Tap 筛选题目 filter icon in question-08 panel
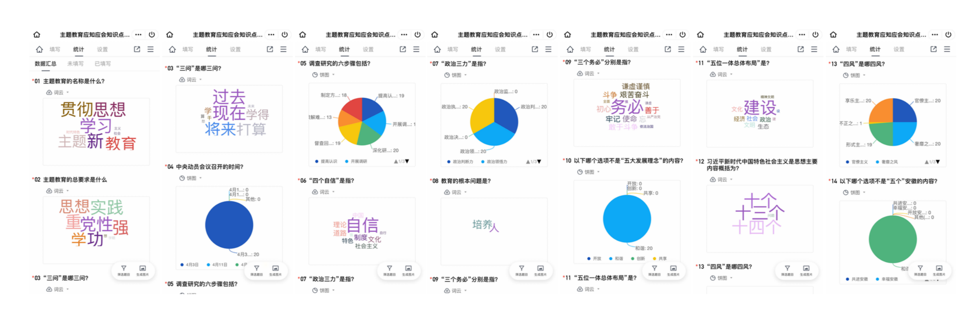980x317 pixels. pyautogui.click(x=521, y=268)
